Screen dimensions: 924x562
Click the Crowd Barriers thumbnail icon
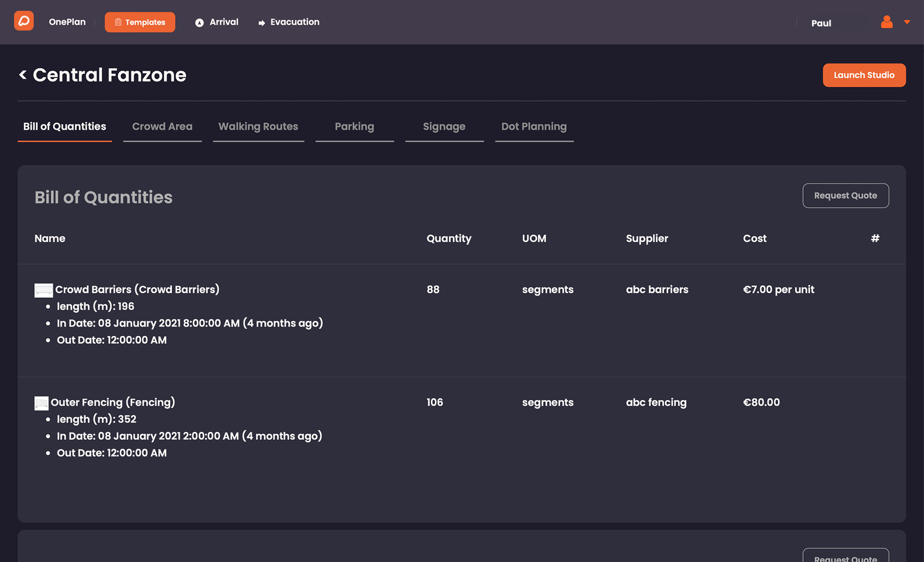44,291
